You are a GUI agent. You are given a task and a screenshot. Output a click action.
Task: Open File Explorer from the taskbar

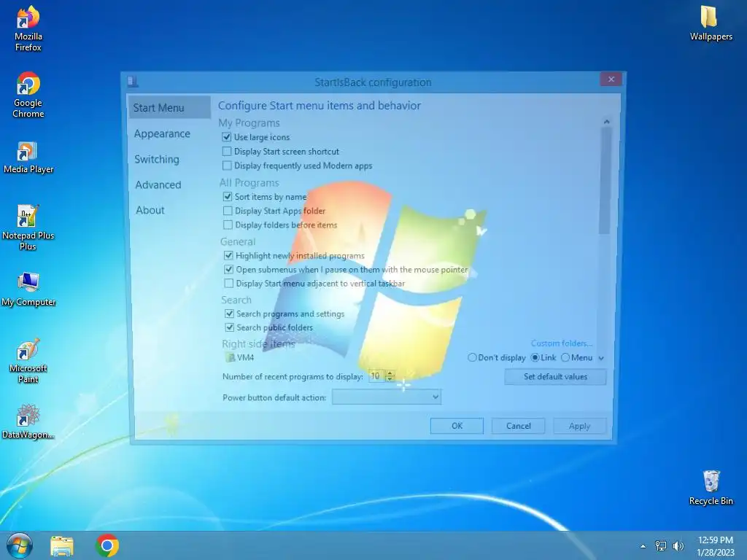pyautogui.click(x=62, y=546)
